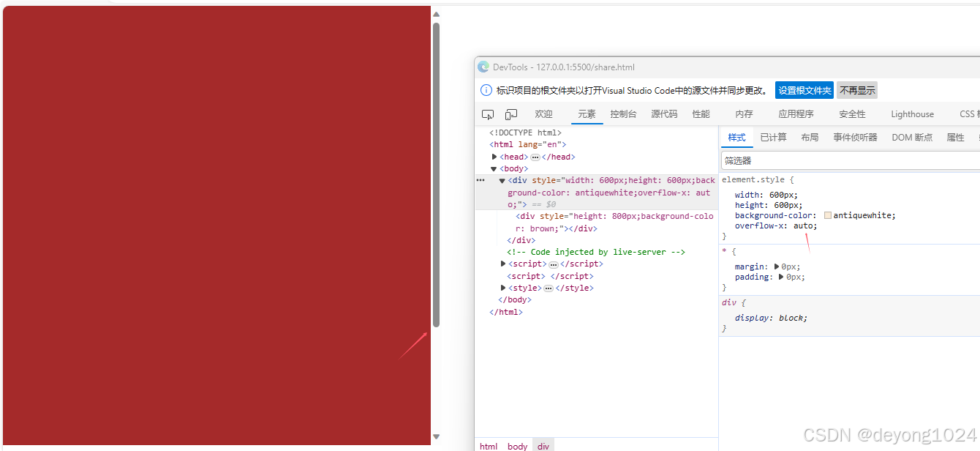Select the html lang="en" node
Screen dimensions: 980x451
point(527,145)
